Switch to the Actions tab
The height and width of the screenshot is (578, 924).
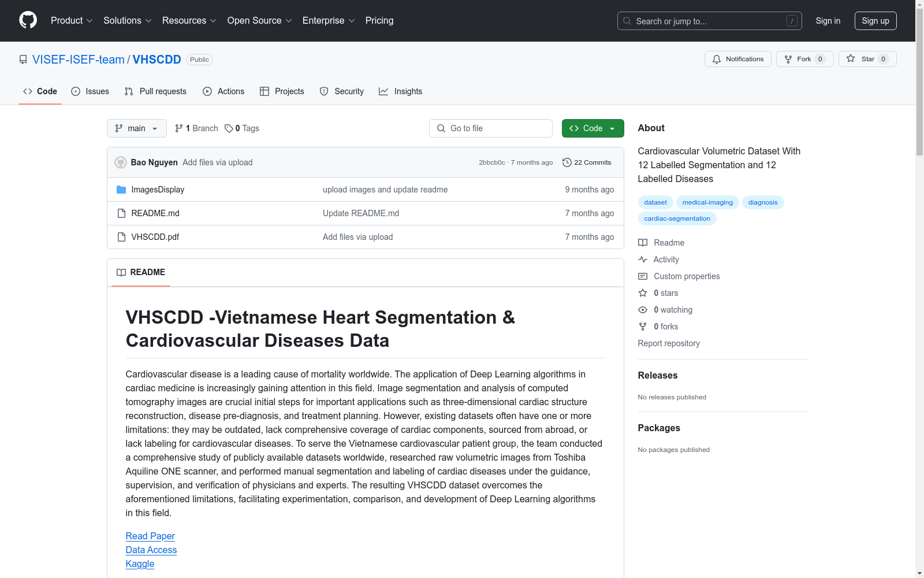coord(223,91)
